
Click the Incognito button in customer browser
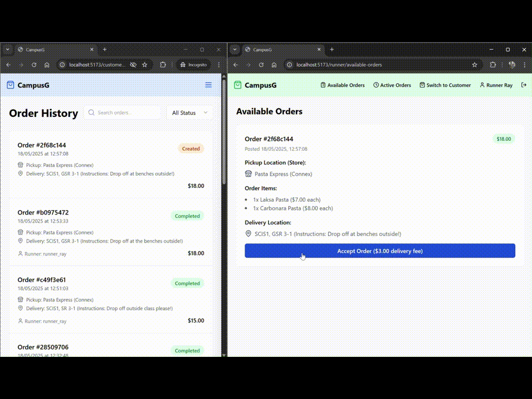pyautogui.click(x=193, y=65)
